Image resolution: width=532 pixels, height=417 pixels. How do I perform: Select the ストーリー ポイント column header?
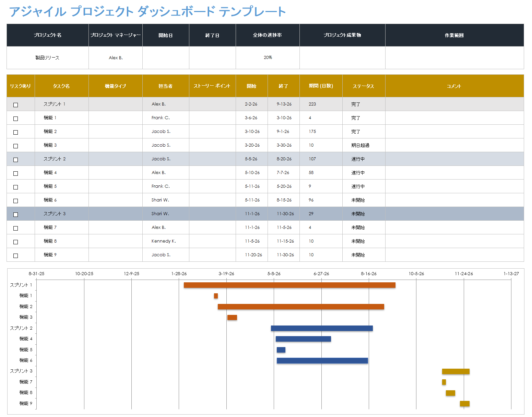click(212, 86)
